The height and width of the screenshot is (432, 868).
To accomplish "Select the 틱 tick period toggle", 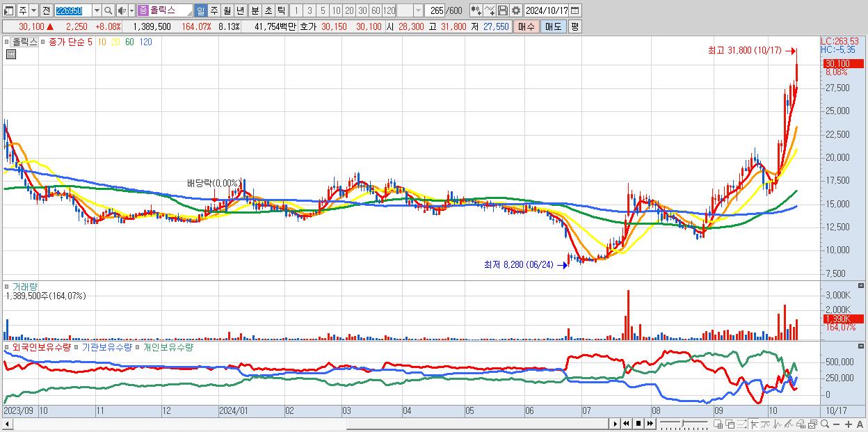I will coord(281,10).
